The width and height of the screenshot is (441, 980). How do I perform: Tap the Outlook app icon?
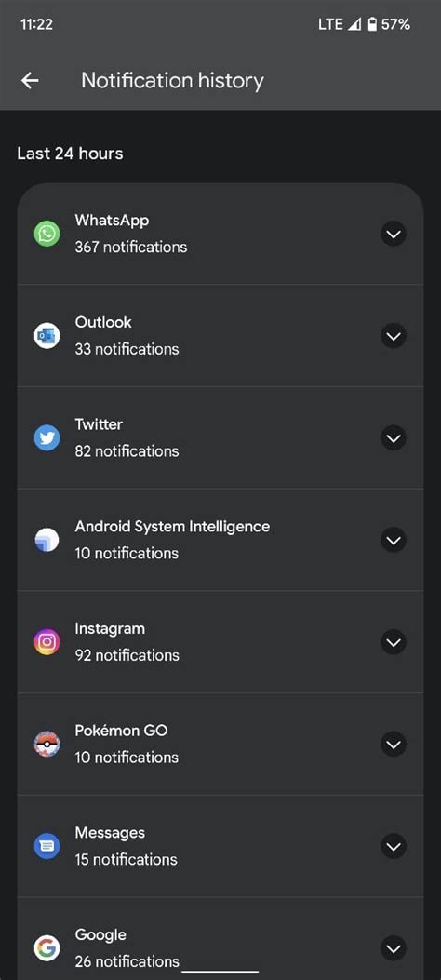(x=47, y=336)
